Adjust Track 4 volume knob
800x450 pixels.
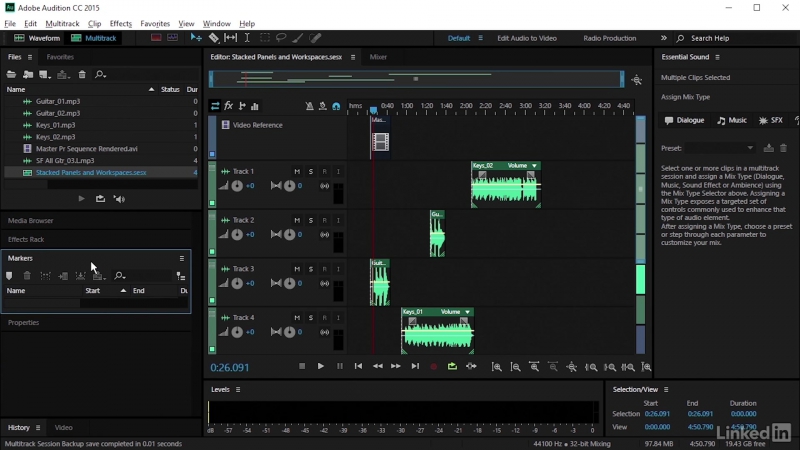237,332
